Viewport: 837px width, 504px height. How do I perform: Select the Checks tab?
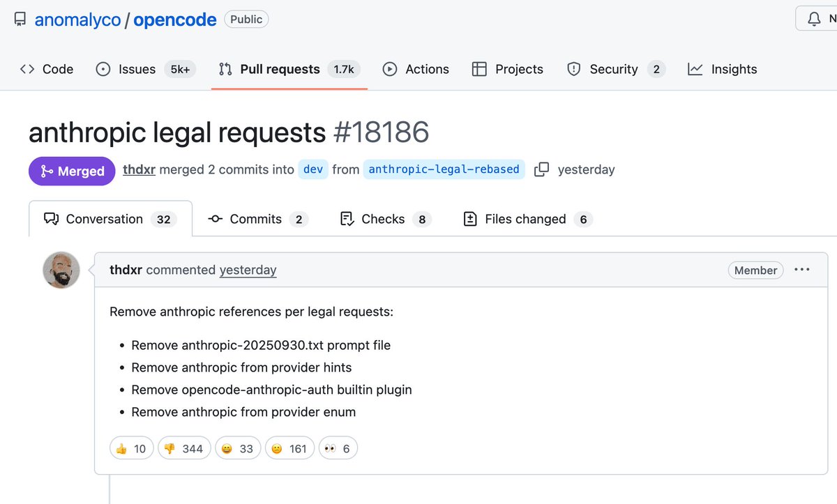385,219
